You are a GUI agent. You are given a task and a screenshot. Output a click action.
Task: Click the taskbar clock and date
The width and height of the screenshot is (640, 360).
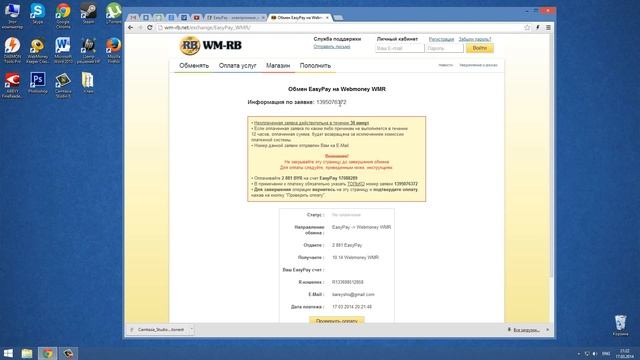[625, 353]
